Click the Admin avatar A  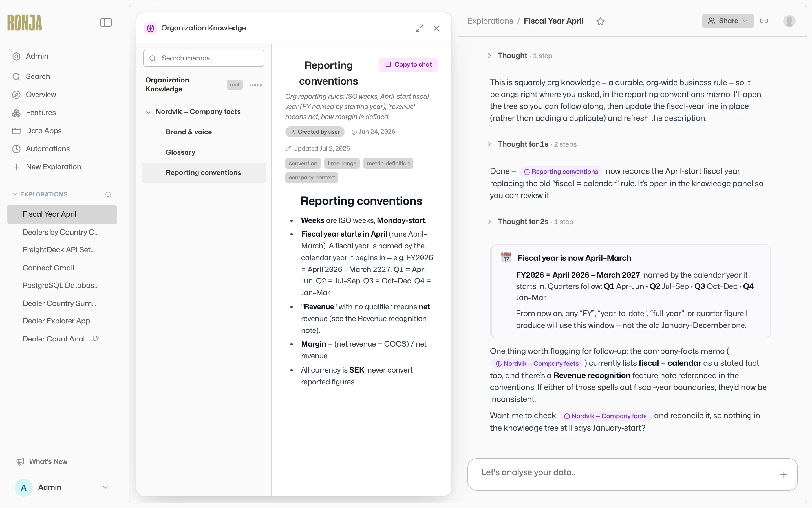(23, 487)
